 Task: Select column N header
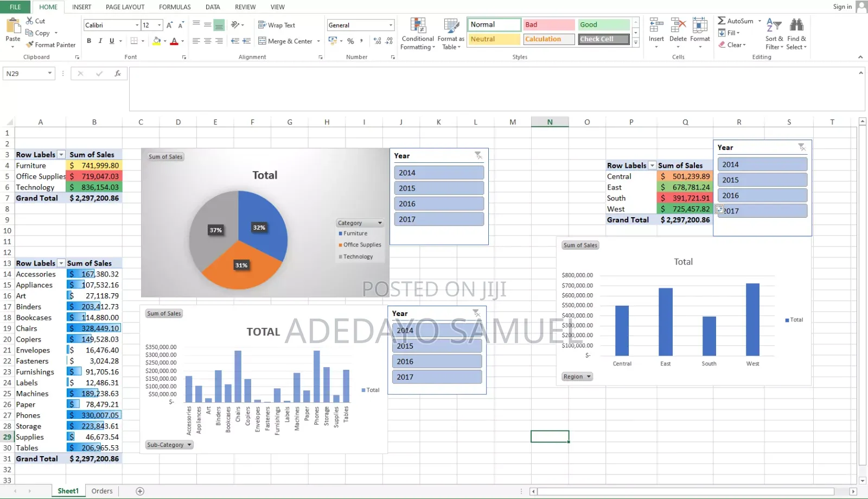[550, 122]
